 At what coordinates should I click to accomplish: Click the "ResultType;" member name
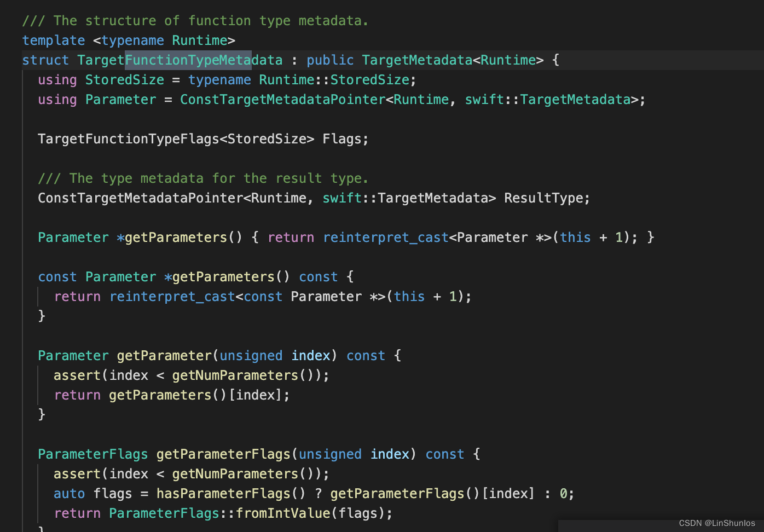(x=547, y=198)
